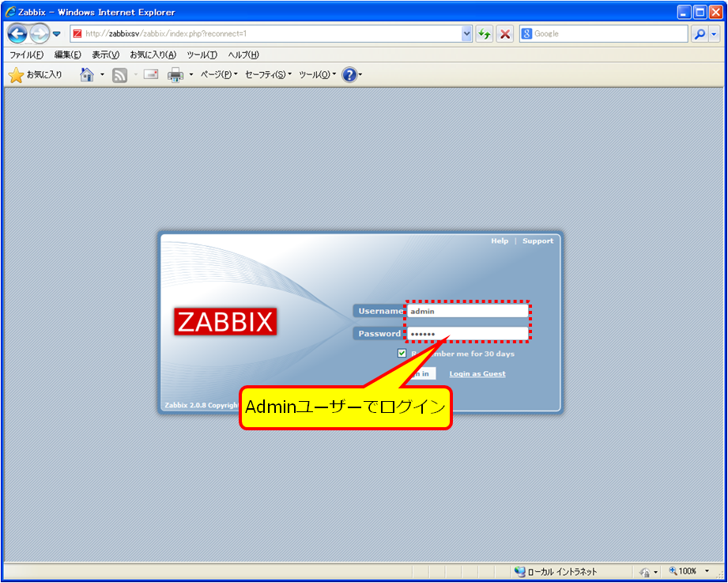The height and width of the screenshot is (583, 728).
Task: Click the browser Back arrow button
Action: pos(17,33)
